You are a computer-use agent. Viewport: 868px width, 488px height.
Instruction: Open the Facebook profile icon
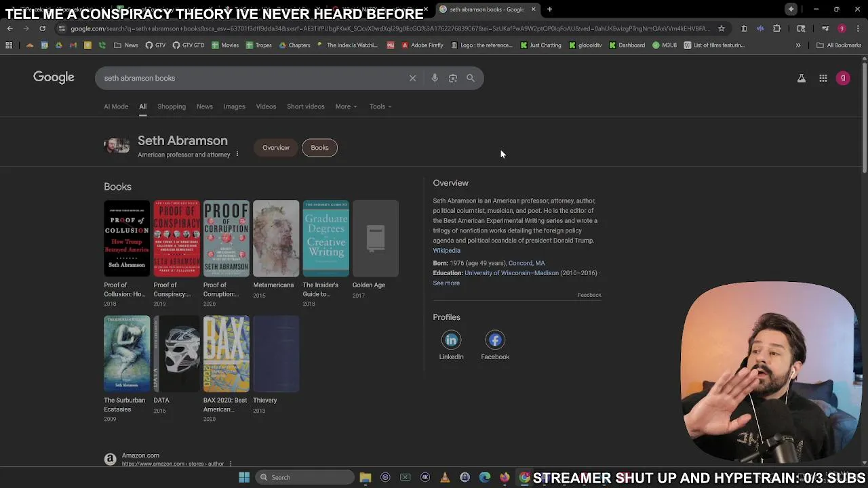[x=495, y=340]
